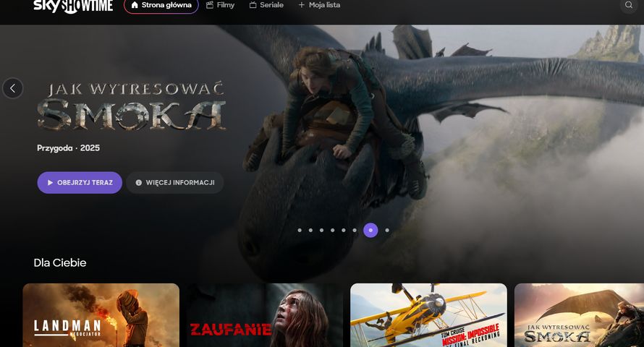Open the Strona główna tab
This screenshot has width=644, height=347.
(161, 5)
